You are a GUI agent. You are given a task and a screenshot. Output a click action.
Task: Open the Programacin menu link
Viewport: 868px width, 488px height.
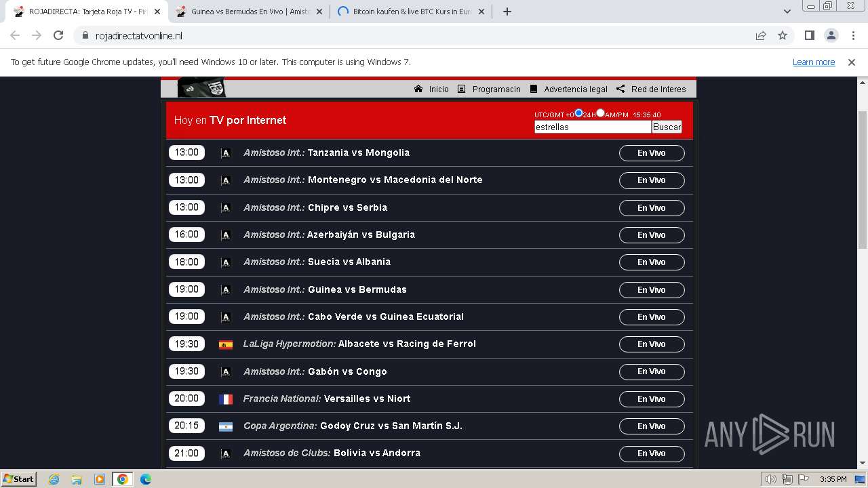pyautogui.click(x=489, y=89)
